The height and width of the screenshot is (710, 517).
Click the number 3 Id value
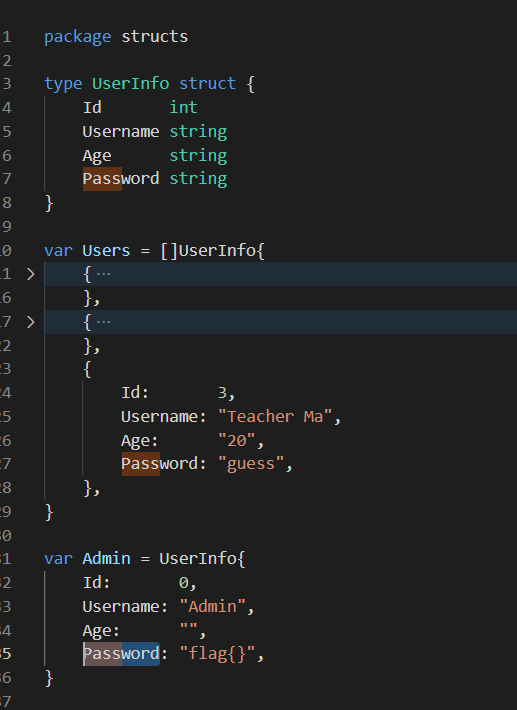coord(222,393)
